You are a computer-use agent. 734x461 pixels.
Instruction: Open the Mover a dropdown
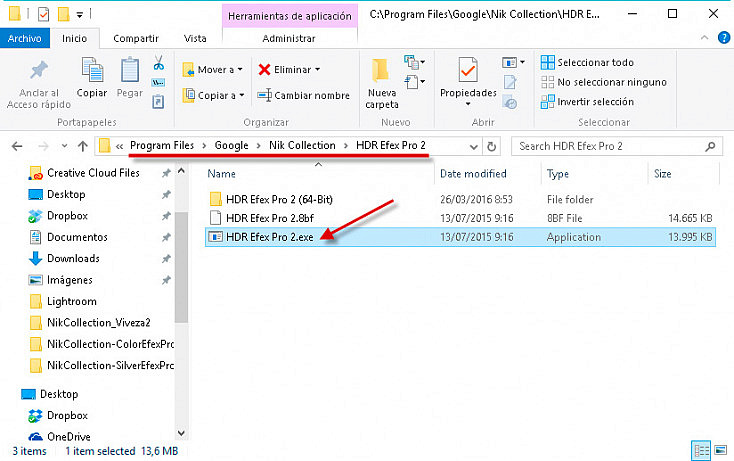tap(213, 70)
